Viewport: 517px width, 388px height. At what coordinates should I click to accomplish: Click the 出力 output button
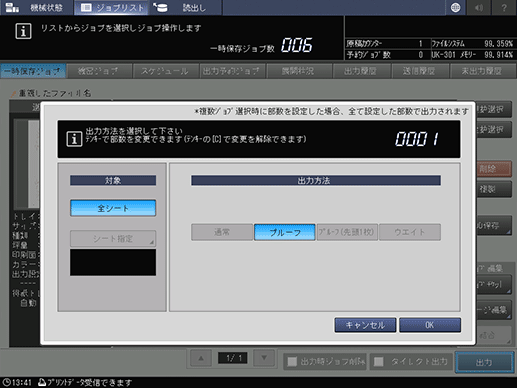[x=484, y=362]
